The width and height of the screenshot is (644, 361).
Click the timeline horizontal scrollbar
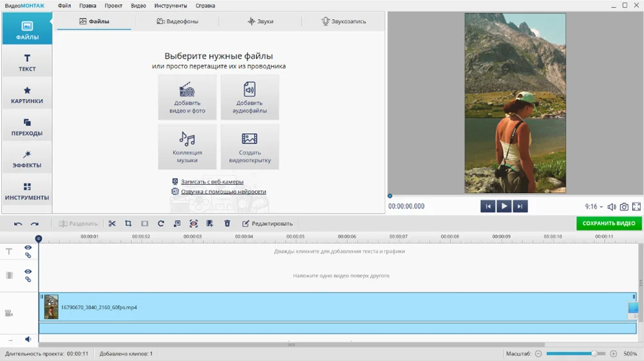point(292,345)
